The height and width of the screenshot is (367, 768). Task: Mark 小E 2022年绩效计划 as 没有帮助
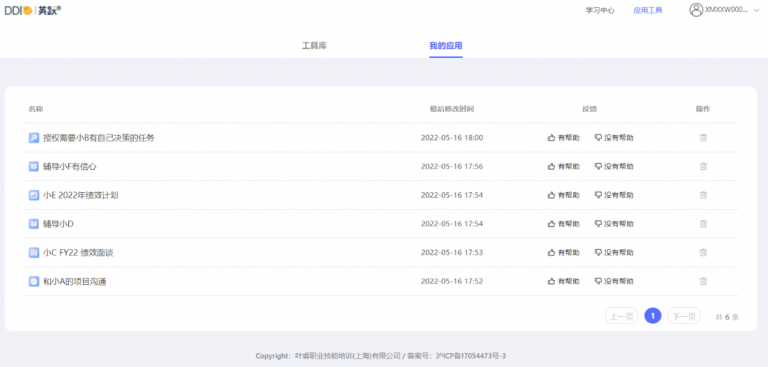pyautogui.click(x=614, y=195)
